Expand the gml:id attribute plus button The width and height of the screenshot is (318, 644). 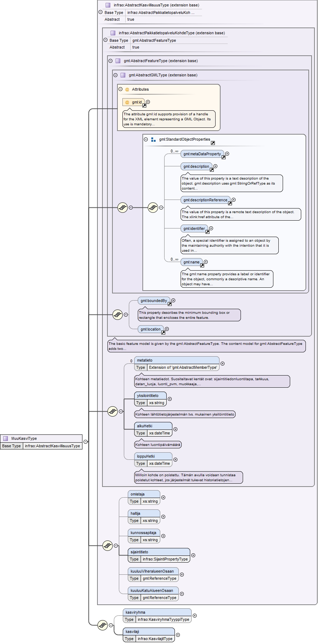click(148, 102)
